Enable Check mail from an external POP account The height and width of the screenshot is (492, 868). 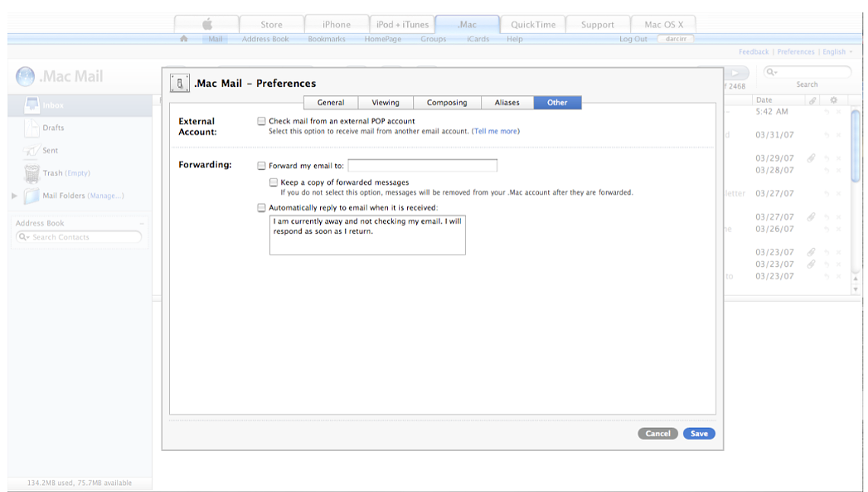tap(261, 121)
